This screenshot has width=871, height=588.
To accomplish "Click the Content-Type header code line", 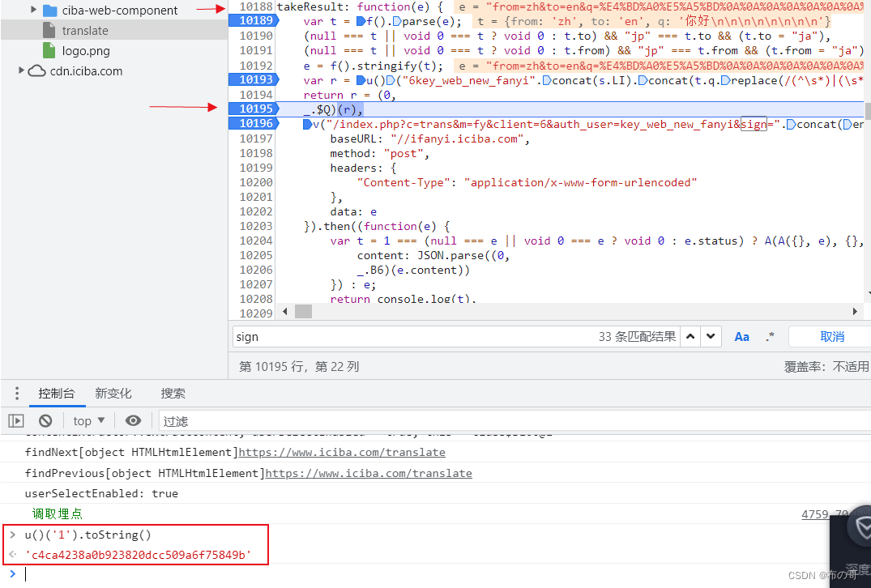I will pos(527,183).
